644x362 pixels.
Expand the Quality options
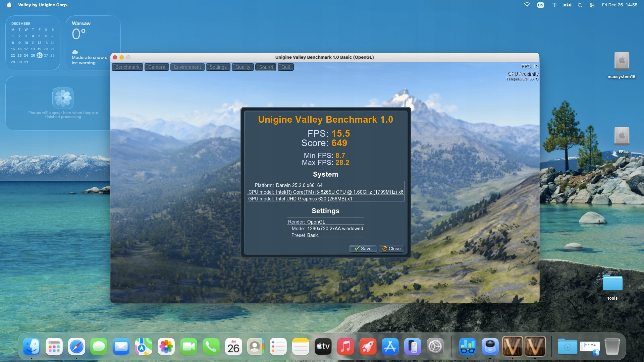point(243,67)
